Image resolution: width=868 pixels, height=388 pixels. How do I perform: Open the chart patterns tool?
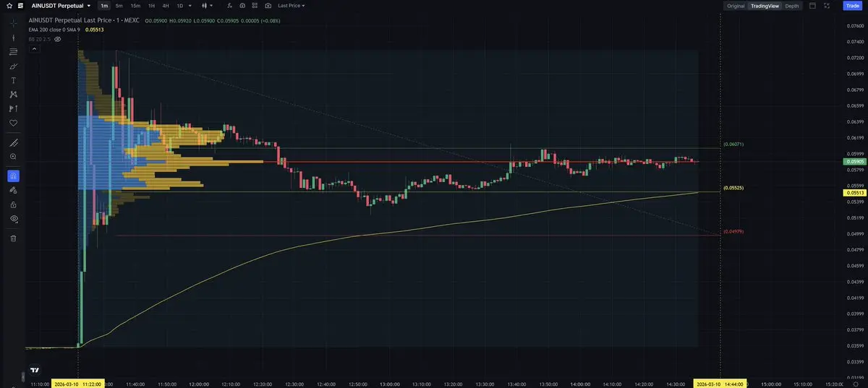13,95
